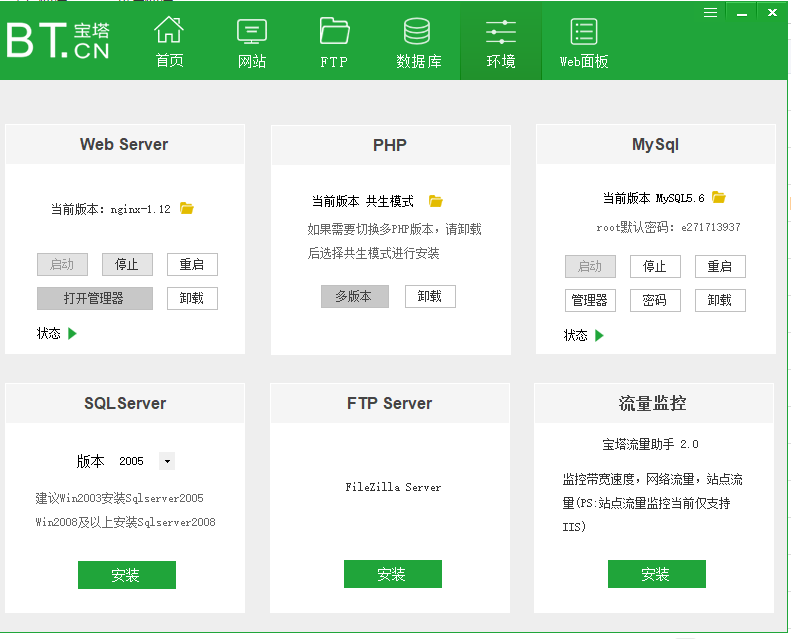Image resolution: width=791 pixels, height=639 pixels.
Task: Click the 当前版本 MySQL5.6 text
Action: tap(653, 198)
